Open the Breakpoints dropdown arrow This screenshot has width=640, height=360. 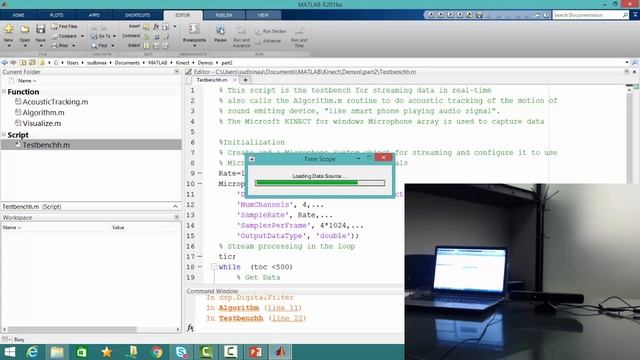pyautogui.click(x=194, y=45)
